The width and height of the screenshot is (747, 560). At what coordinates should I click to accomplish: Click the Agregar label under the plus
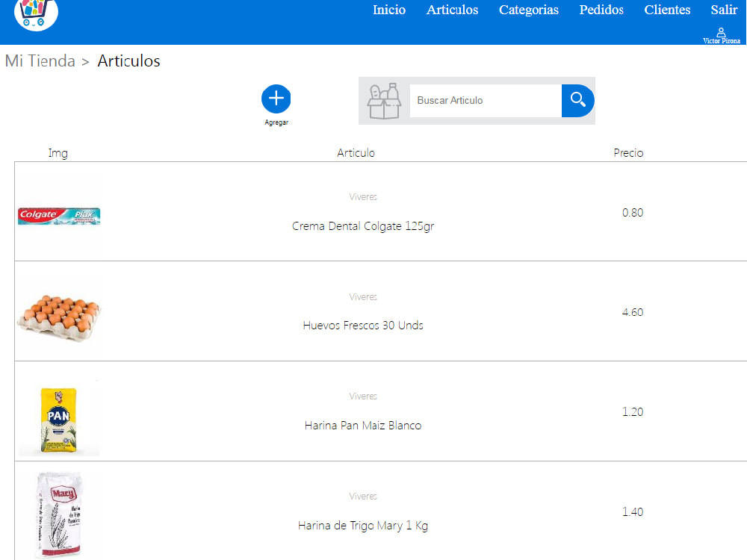[276, 122]
